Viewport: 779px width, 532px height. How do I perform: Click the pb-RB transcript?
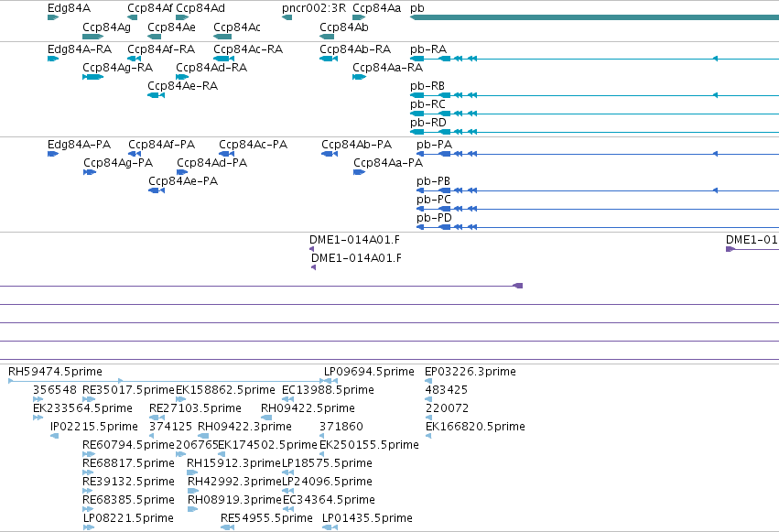coord(594,95)
